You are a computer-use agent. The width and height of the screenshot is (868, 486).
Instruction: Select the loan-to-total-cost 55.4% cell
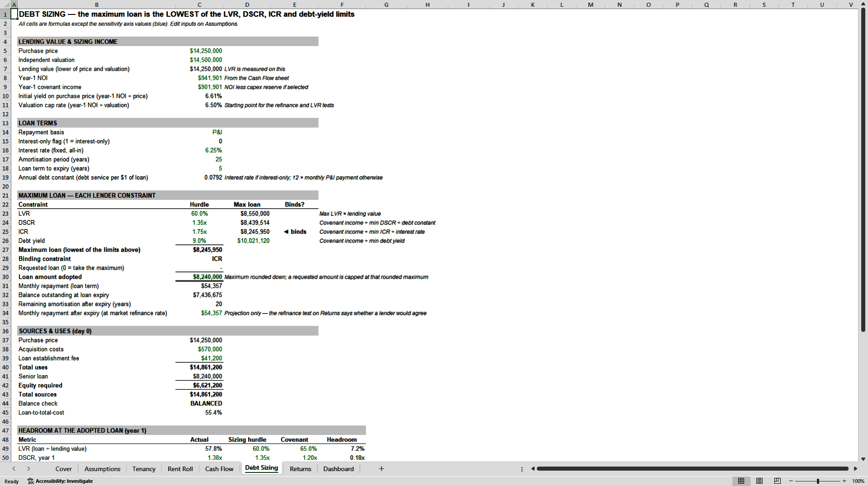199,412
